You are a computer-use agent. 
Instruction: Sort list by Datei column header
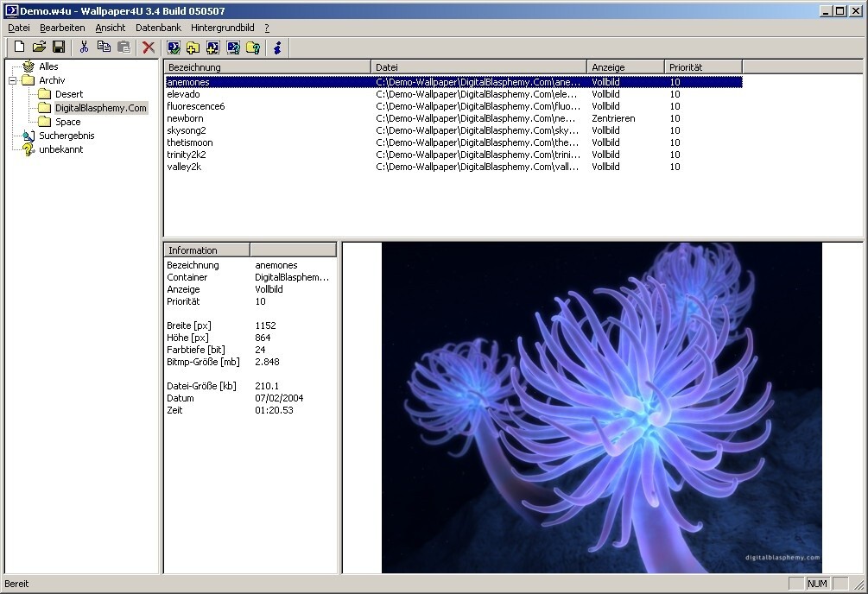coord(478,67)
